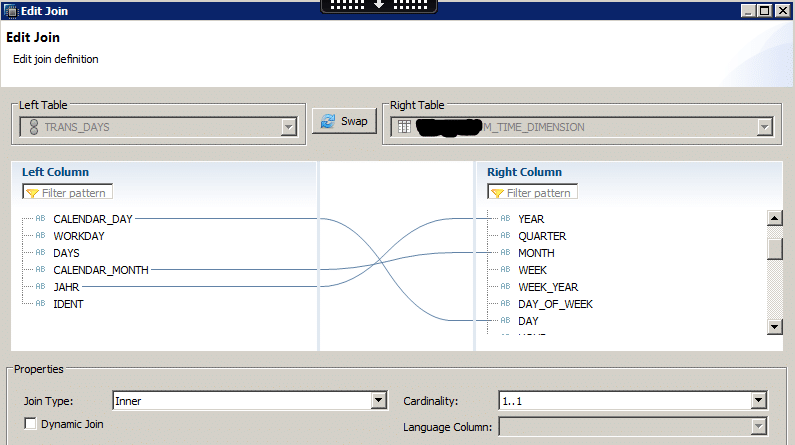Viewport: 795px width, 445px height.
Task: Expand the Cardinality dropdown
Action: pyautogui.click(x=758, y=401)
